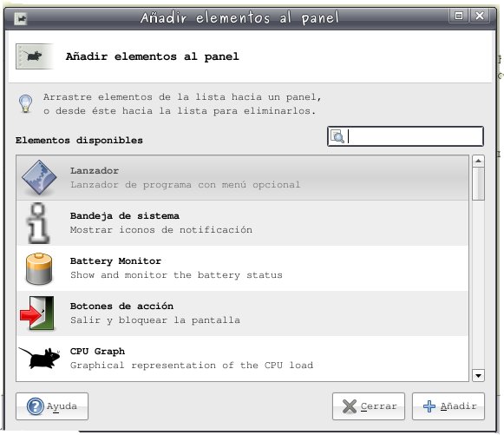Maximize the dialog window
Image resolution: width=504 pixels, height=435 pixels.
[459, 16]
